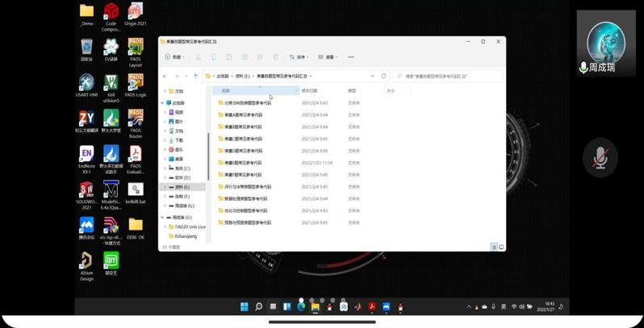Image resolution: width=644 pixels, height=328 pixels.
Task: Click the Delete trash icon in Explorer toolbar
Action: tap(275, 57)
